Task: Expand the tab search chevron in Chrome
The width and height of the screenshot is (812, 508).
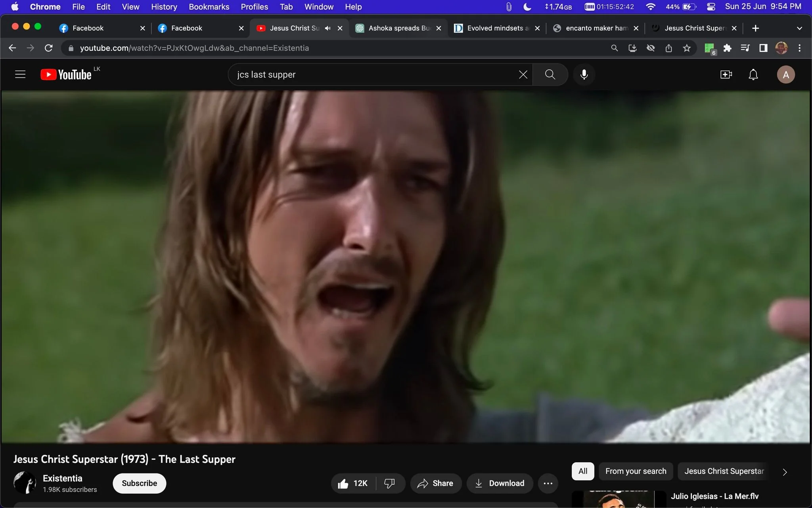Action: (799, 28)
